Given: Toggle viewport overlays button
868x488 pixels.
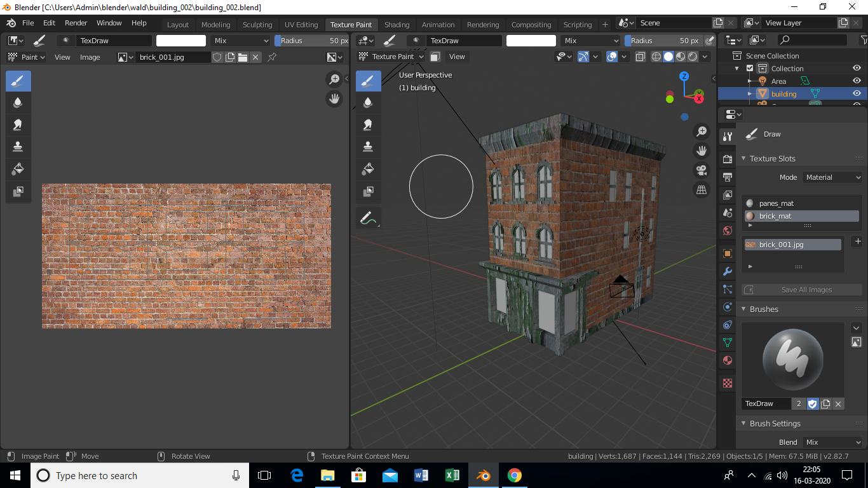Looking at the screenshot, I should pos(612,57).
